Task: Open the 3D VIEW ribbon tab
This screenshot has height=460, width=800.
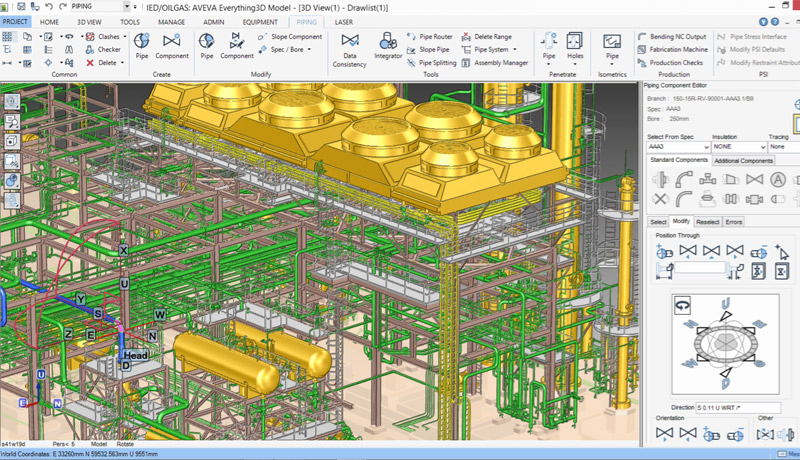Action: pos(89,21)
